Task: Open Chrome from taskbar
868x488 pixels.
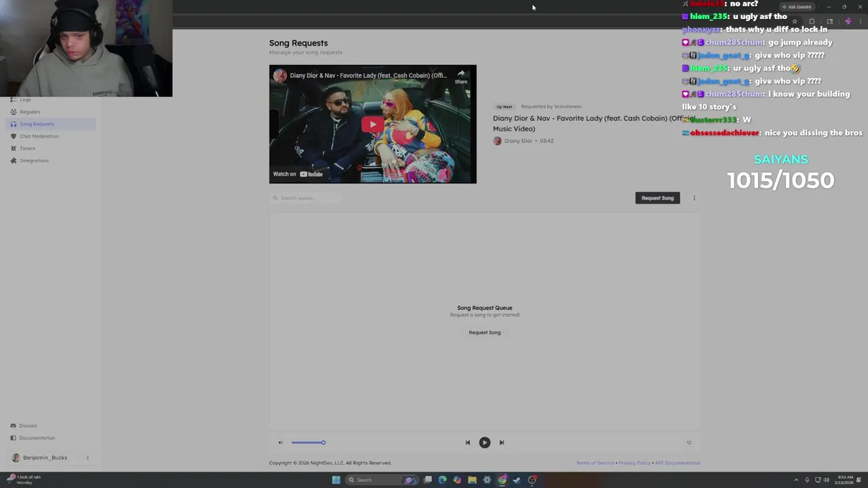Action: [x=502, y=480]
